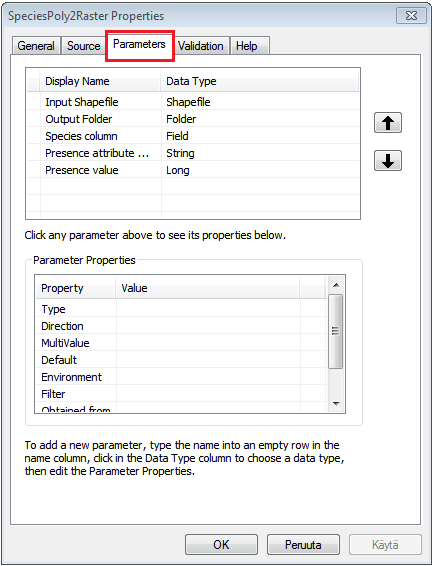
Task: Move parameter up with the up arrow button
Action: coord(388,123)
